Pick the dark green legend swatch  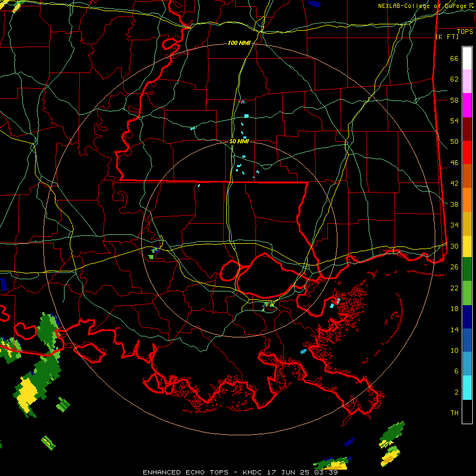coord(467,269)
